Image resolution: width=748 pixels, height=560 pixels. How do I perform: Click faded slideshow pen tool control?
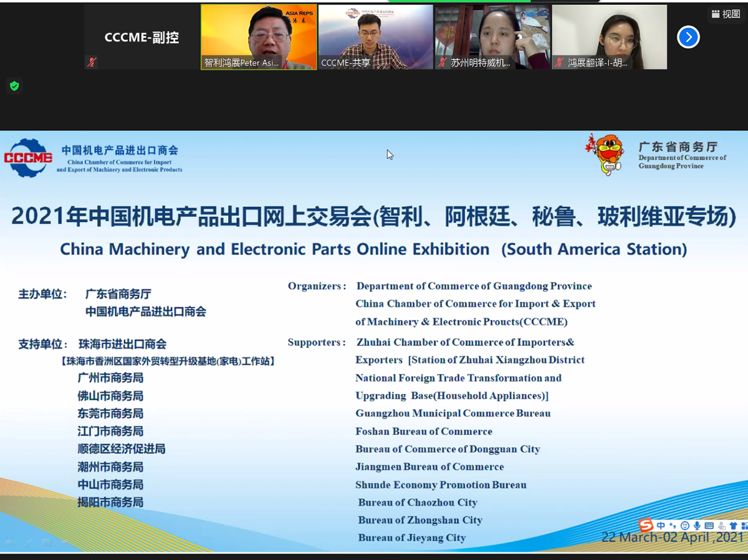point(27,542)
